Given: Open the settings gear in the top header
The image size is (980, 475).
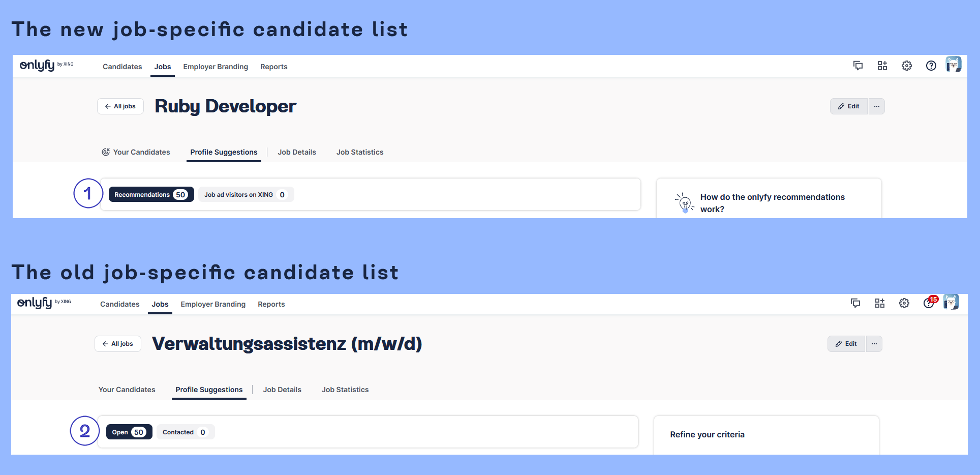Looking at the screenshot, I should coord(907,66).
